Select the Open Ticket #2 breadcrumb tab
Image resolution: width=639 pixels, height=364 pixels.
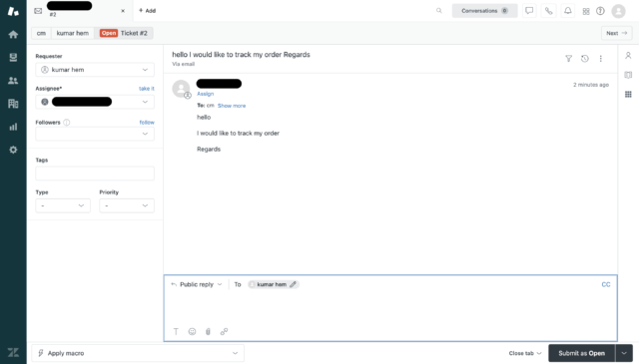coord(124,33)
